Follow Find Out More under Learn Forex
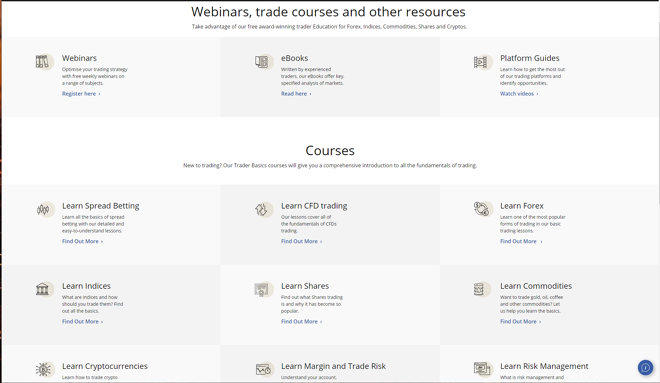Screen dimensions: 660x383 [521, 241]
